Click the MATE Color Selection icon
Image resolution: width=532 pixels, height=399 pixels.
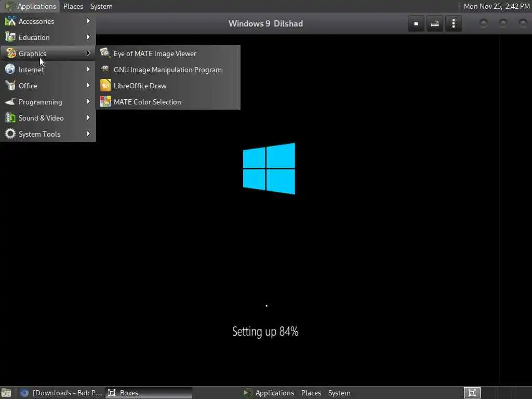pos(105,101)
